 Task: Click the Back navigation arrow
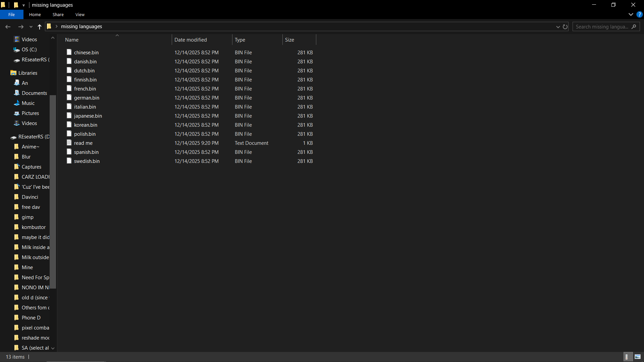[8, 27]
